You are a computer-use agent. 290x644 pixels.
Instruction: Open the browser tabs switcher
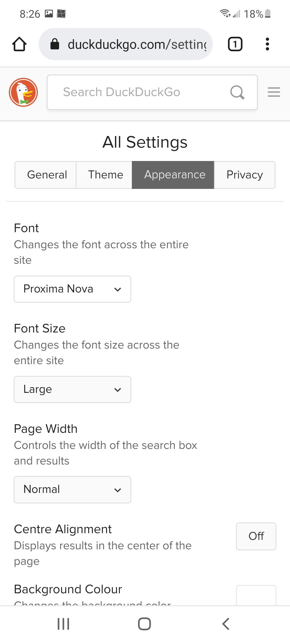tap(235, 44)
